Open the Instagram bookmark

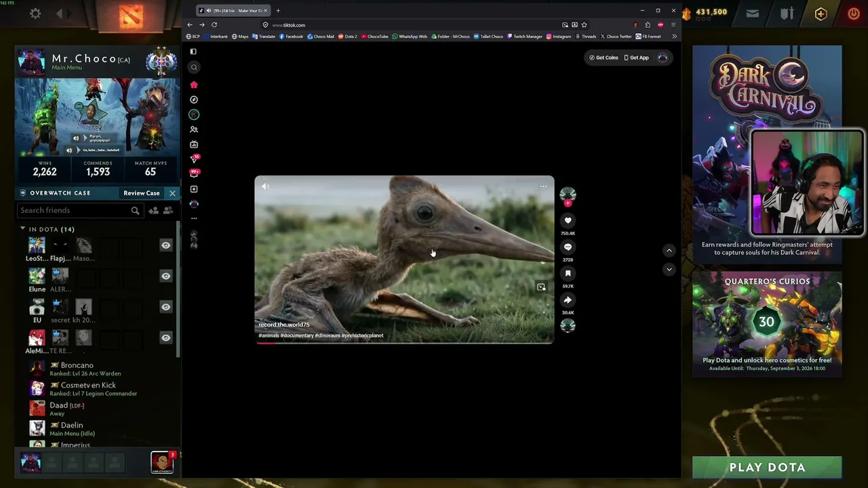point(559,37)
